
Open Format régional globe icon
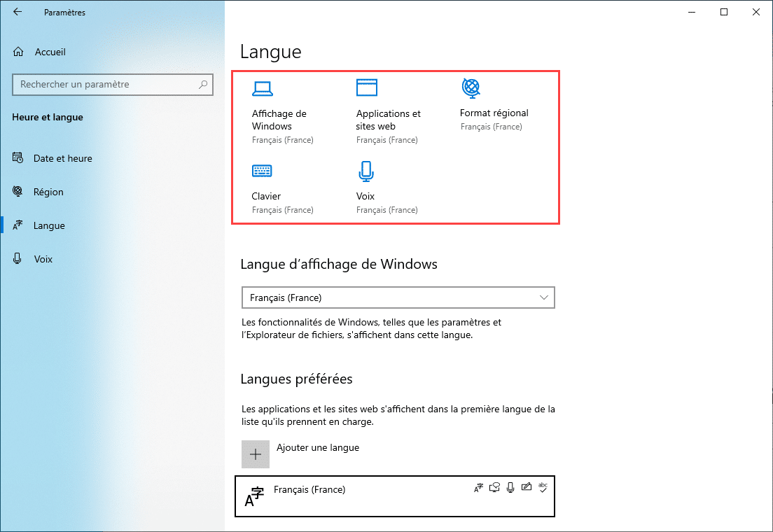[471, 87]
